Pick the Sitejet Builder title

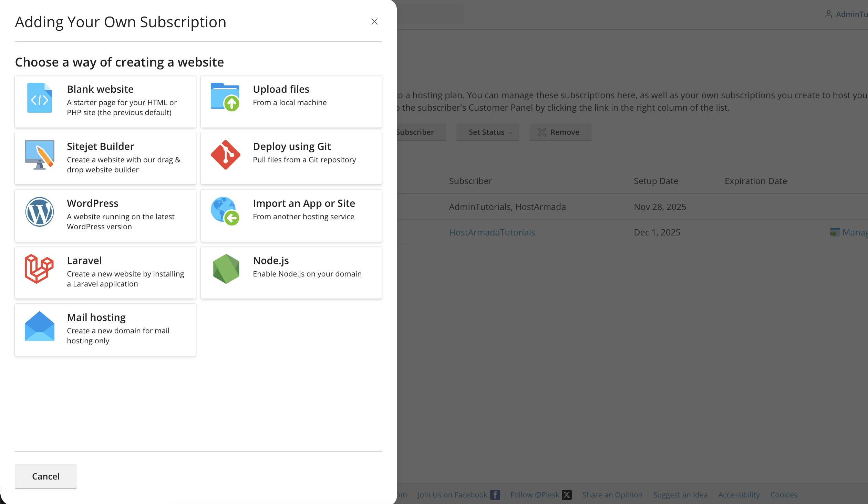click(100, 146)
